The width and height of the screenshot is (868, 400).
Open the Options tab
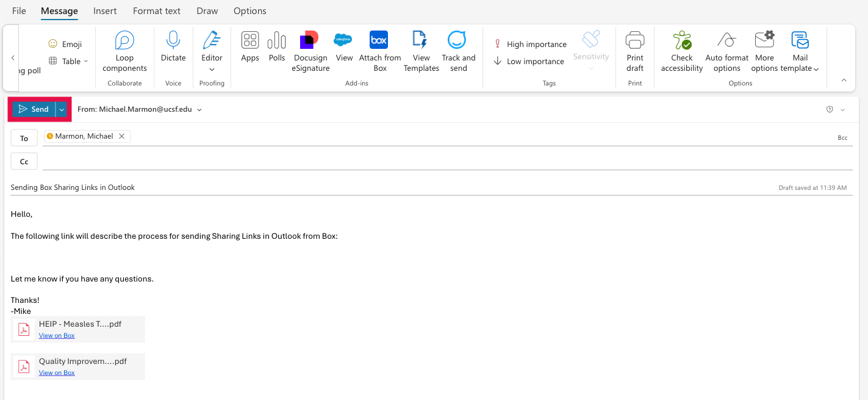[250, 11]
